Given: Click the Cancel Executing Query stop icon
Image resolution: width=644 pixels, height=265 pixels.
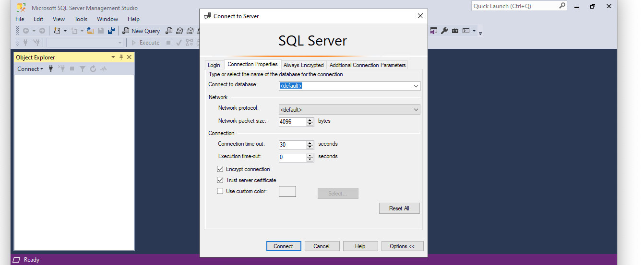Looking at the screenshot, I should [x=168, y=43].
